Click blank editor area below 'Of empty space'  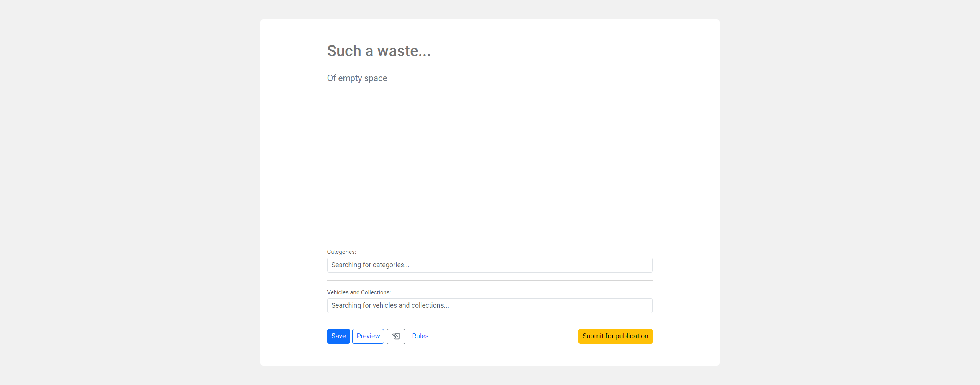tap(489, 161)
